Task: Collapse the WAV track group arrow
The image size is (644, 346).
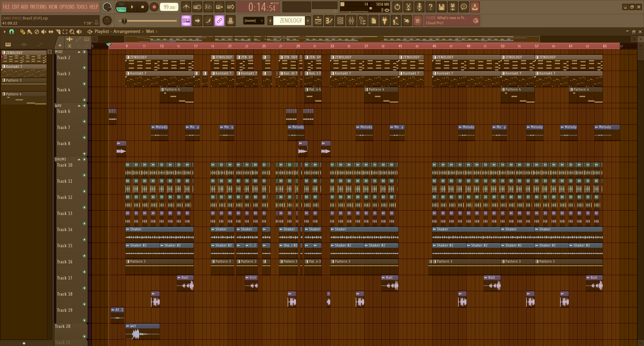Action: coord(79,106)
